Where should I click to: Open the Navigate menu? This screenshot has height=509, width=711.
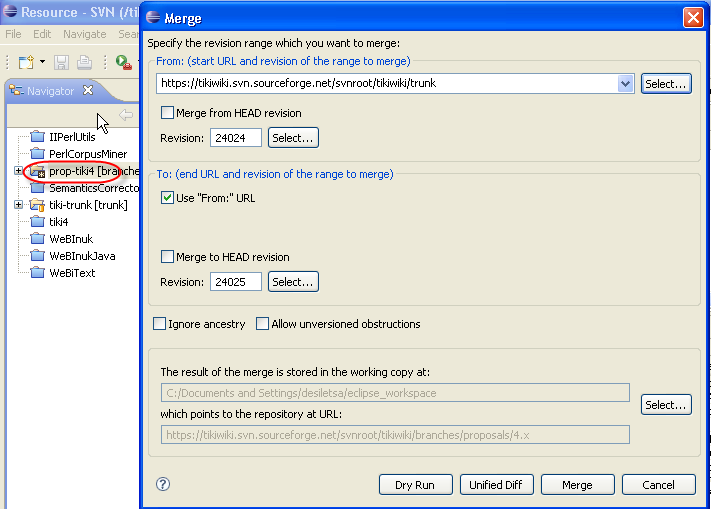(x=84, y=34)
